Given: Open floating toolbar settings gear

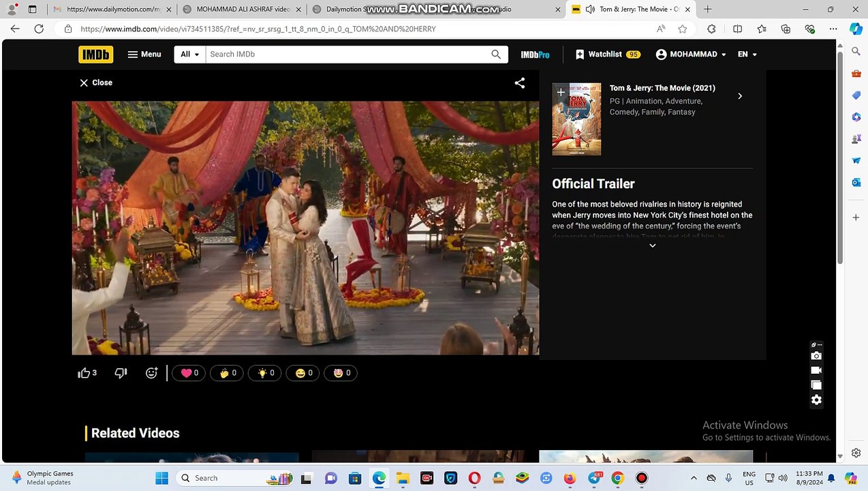Looking at the screenshot, I should [x=816, y=400].
